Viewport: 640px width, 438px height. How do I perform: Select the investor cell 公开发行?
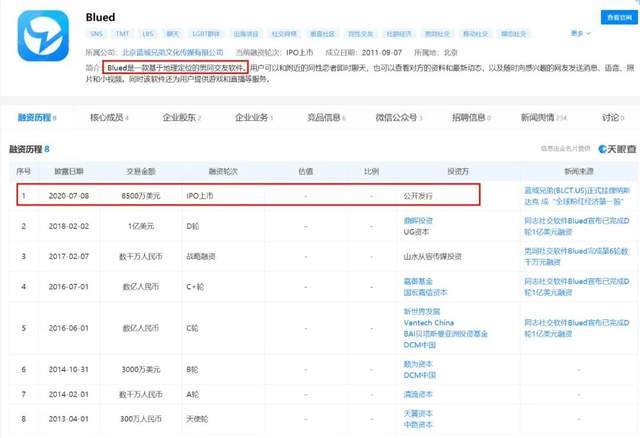point(418,196)
